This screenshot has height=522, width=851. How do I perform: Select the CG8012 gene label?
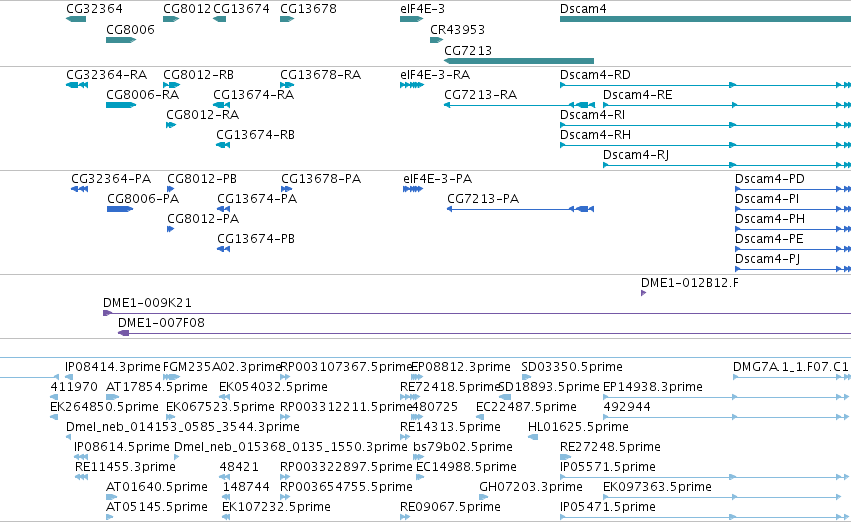[187, 9]
